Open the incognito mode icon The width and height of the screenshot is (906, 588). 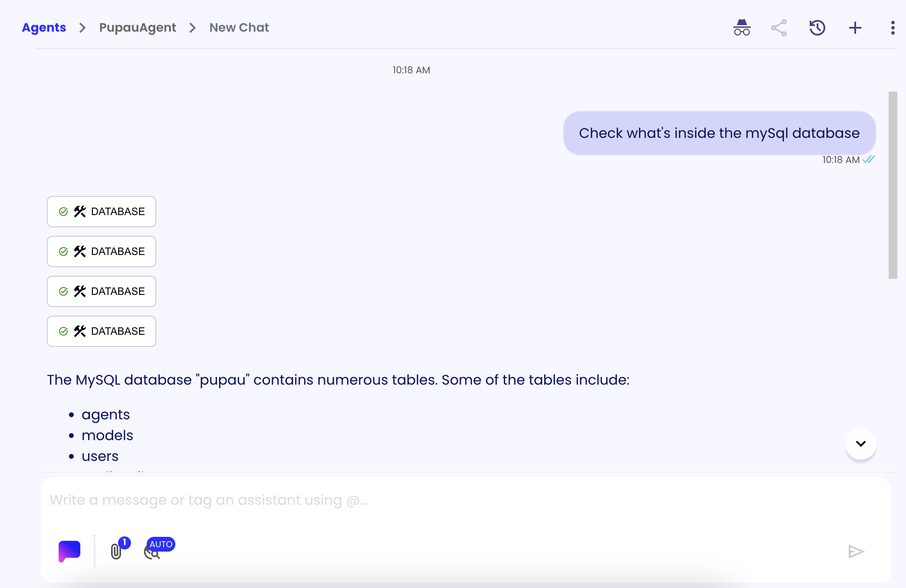[742, 28]
